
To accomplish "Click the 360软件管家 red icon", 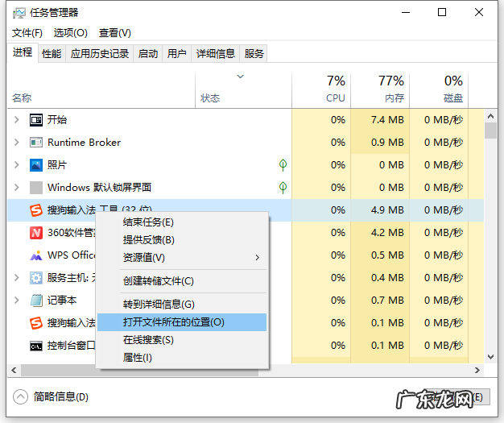I will tap(36, 233).
